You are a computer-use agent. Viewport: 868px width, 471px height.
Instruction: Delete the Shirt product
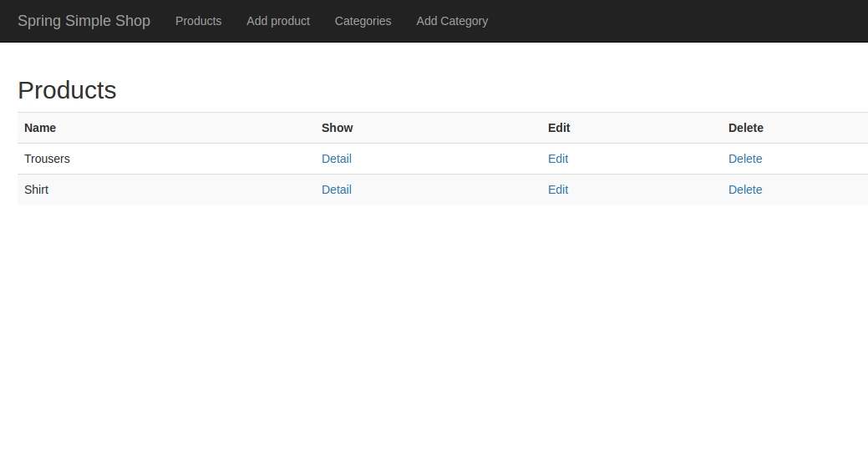point(745,190)
